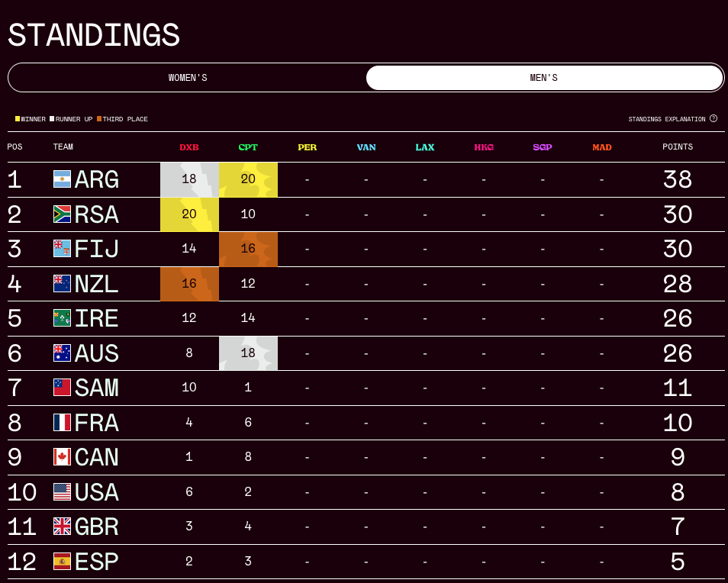Click the MAD column header

coord(602,147)
